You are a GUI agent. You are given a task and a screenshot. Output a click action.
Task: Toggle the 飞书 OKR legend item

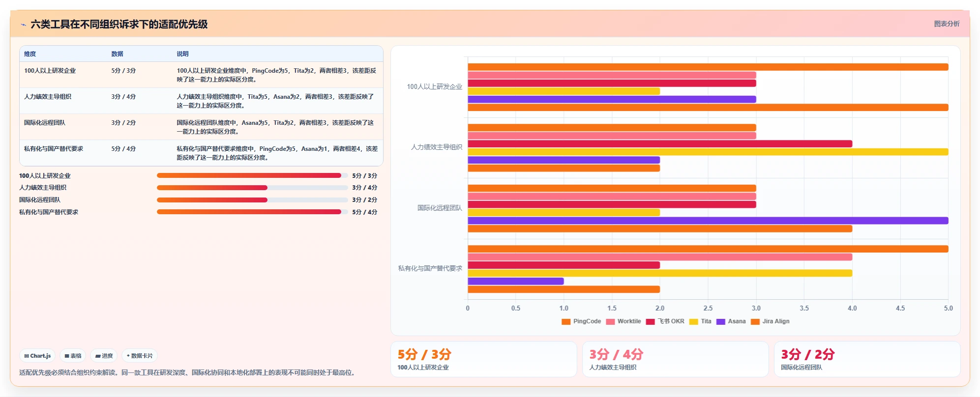(x=665, y=321)
